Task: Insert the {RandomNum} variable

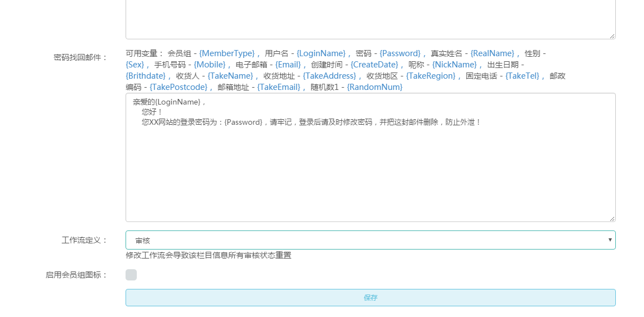Action: click(374, 87)
